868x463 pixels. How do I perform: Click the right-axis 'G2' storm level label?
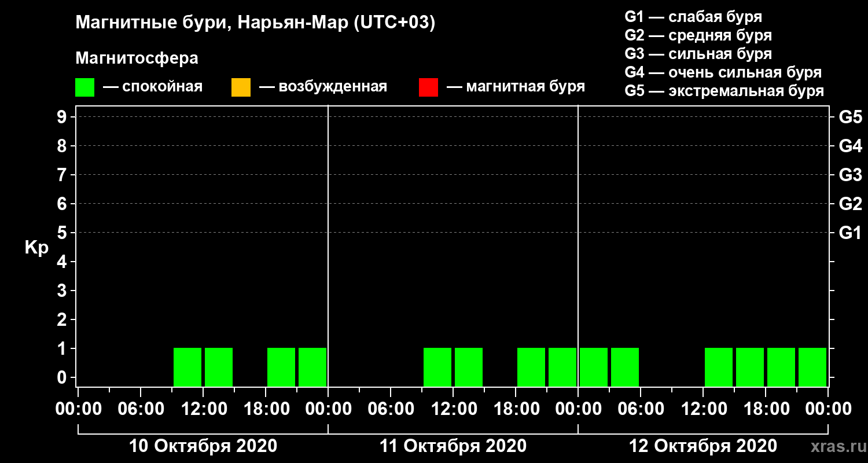pos(850,204)
